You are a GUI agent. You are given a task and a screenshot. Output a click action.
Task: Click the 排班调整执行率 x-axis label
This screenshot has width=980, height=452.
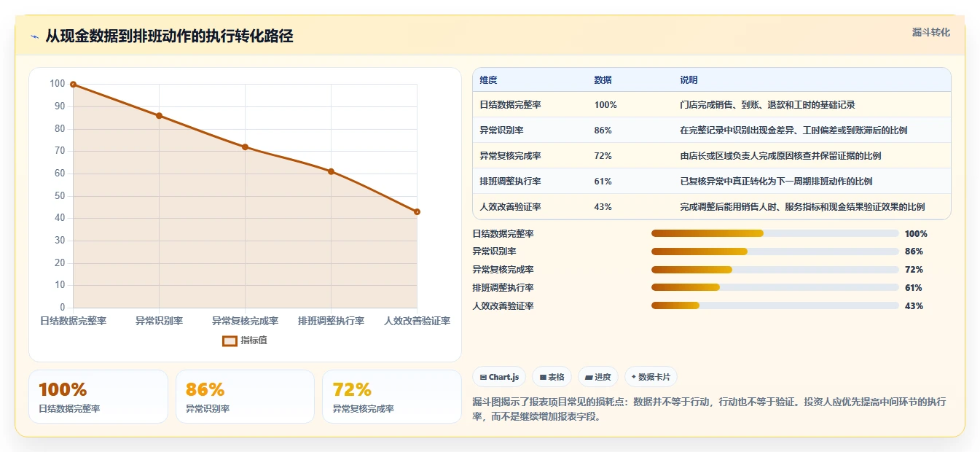click(331, 321)
